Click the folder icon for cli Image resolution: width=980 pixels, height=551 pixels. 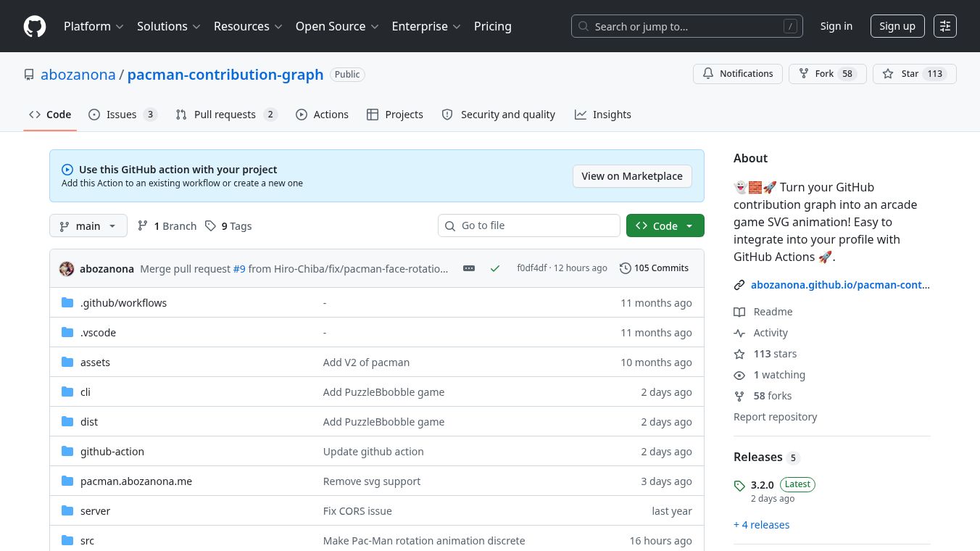pos(67,392)
